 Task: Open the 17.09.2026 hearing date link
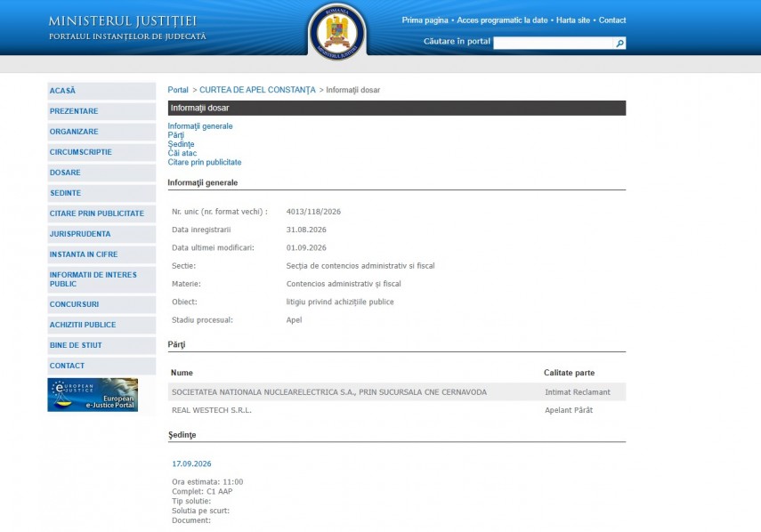191,464
